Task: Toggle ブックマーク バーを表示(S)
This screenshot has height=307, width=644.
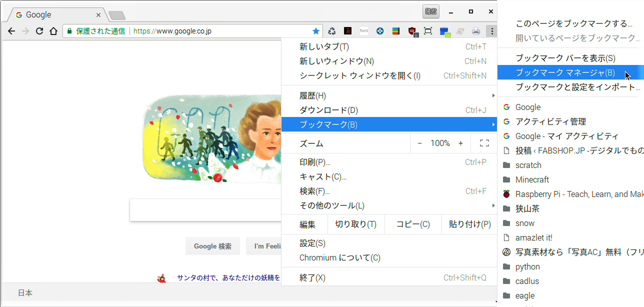Action: tap(571, 58)
